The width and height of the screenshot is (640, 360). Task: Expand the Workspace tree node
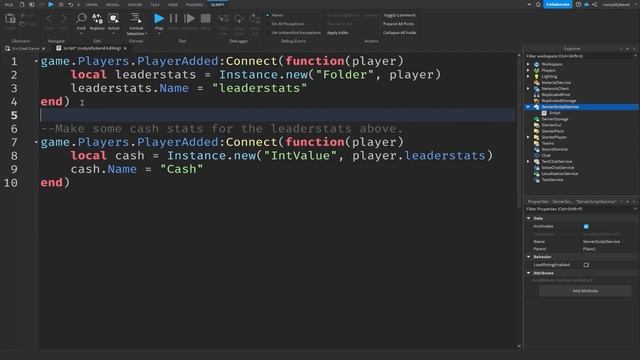point(528,64)
